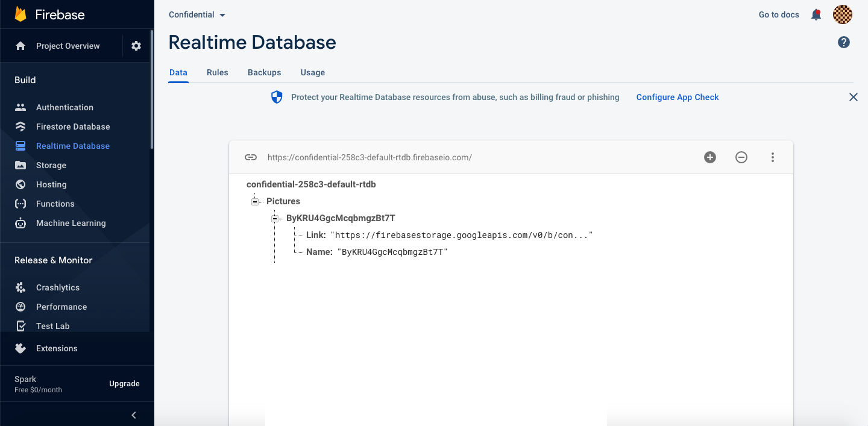Screen dimensions: 868x426
Task: Click the Configure App Check link
Action: pos(678,97)
